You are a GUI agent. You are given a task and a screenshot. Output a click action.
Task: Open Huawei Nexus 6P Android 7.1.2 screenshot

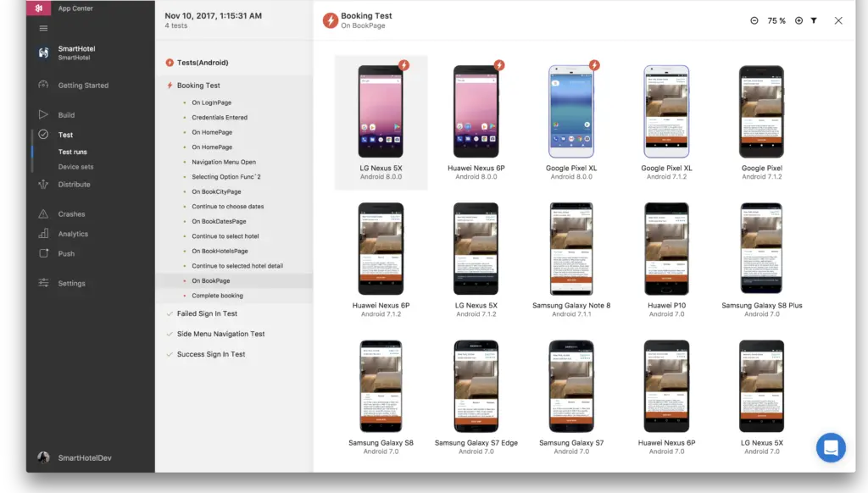(x=381, y=248)
